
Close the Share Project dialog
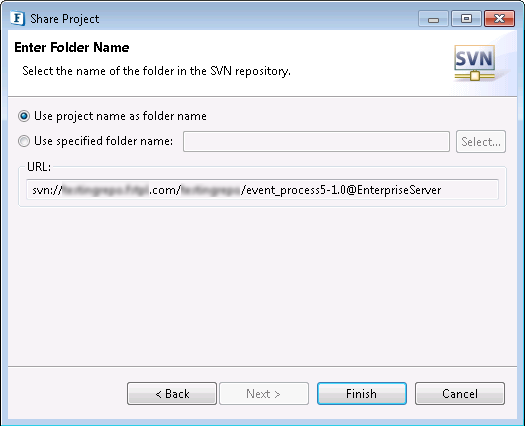pyautogui.click(x=499, y=19)
